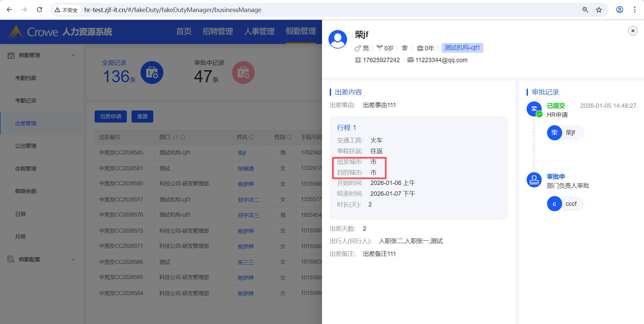Open 休假管理 in the sidebar
The image size is (644, 324).
pyautogui.click(x=26, y=169)
